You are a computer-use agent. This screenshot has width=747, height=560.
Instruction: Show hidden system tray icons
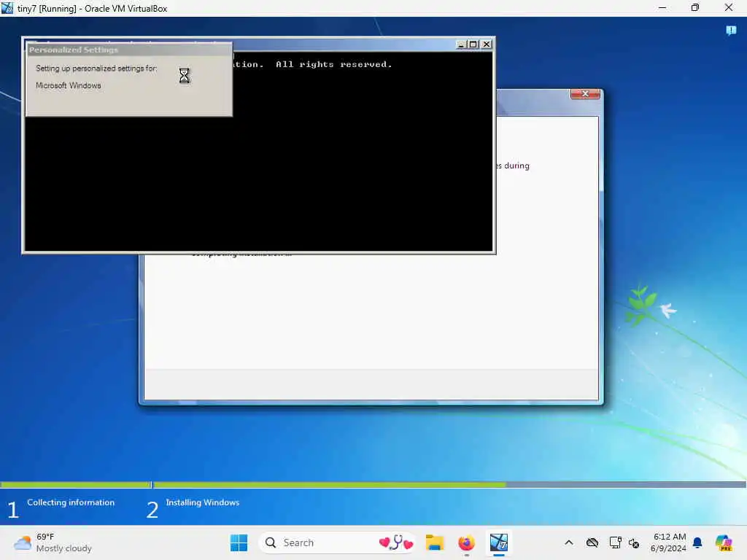(569, 542)
